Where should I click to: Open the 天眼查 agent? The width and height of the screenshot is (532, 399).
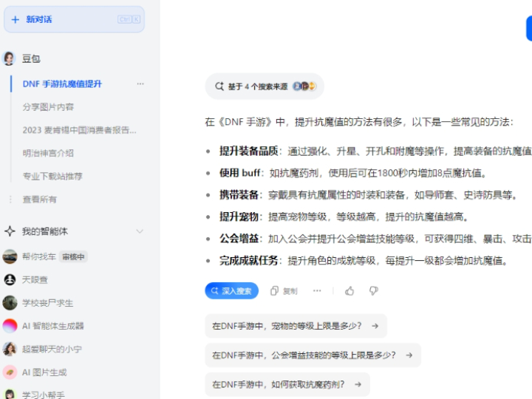point(35,279)
